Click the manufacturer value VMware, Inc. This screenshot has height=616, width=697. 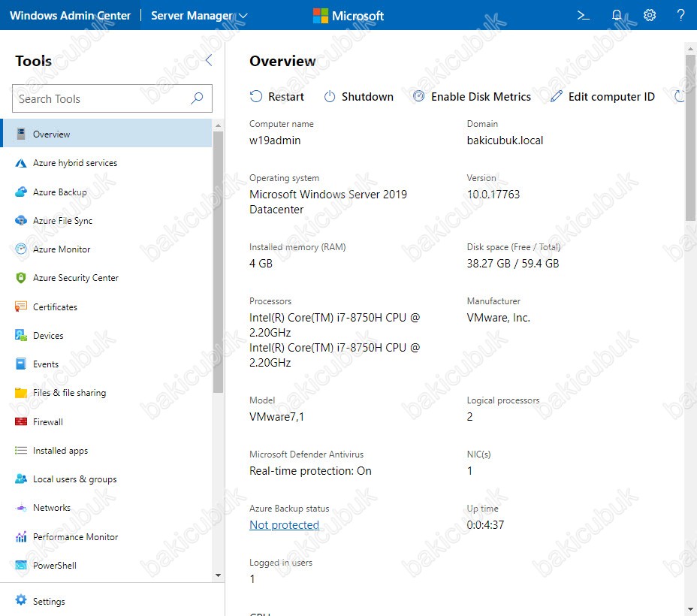(x=498, y=318)
